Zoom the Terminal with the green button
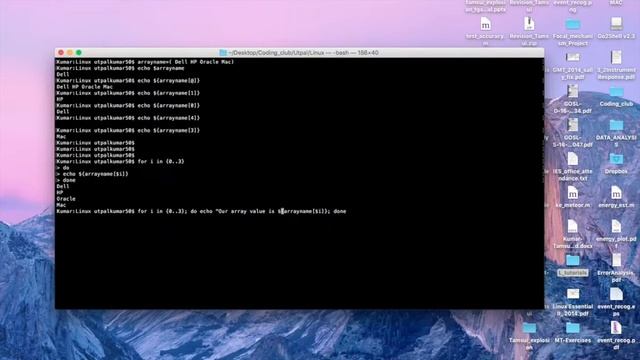 point(79,53)
